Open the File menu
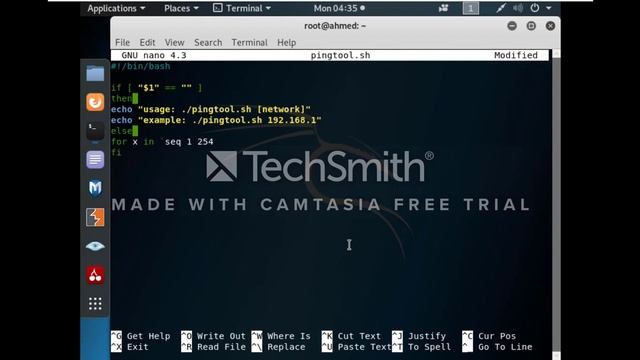This screenshot has width=640, height=360. tap(122, 42)
